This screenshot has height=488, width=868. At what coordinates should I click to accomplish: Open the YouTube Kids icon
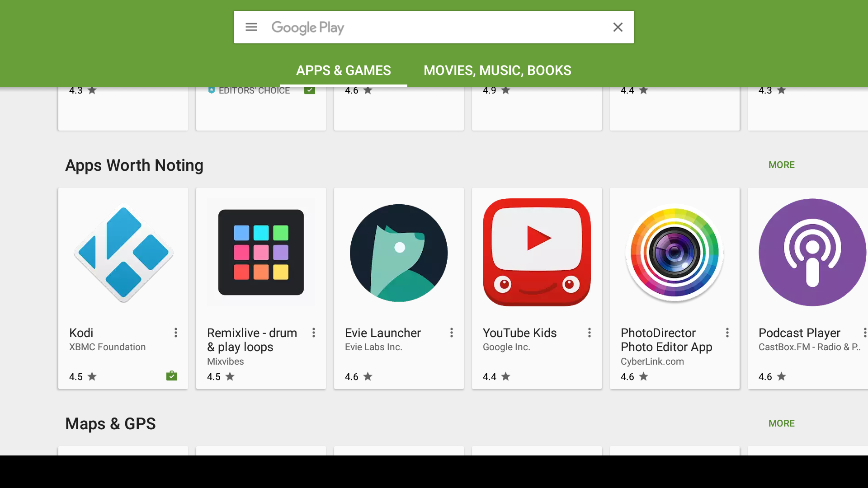(537, 253)
